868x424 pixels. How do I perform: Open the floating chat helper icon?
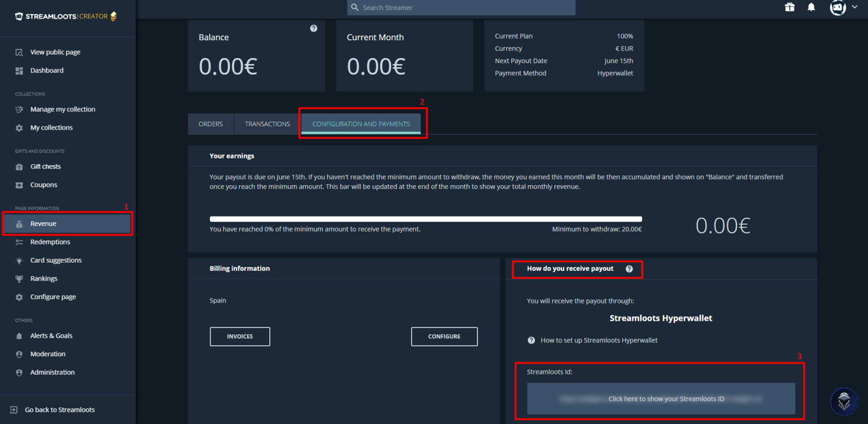(x=844, y=402)
